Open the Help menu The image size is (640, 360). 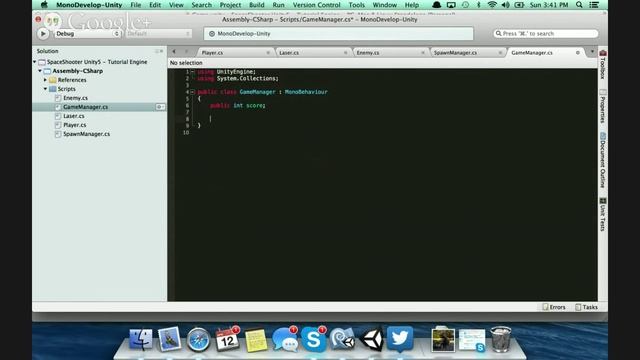point(411,5)
